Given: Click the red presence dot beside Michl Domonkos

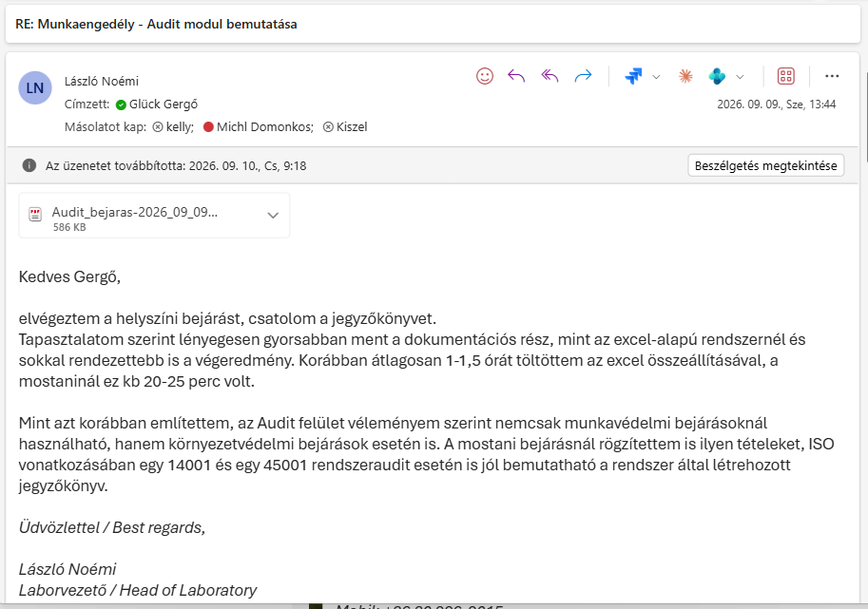Looking at the screenshot, I should click(x=208, y=126).
